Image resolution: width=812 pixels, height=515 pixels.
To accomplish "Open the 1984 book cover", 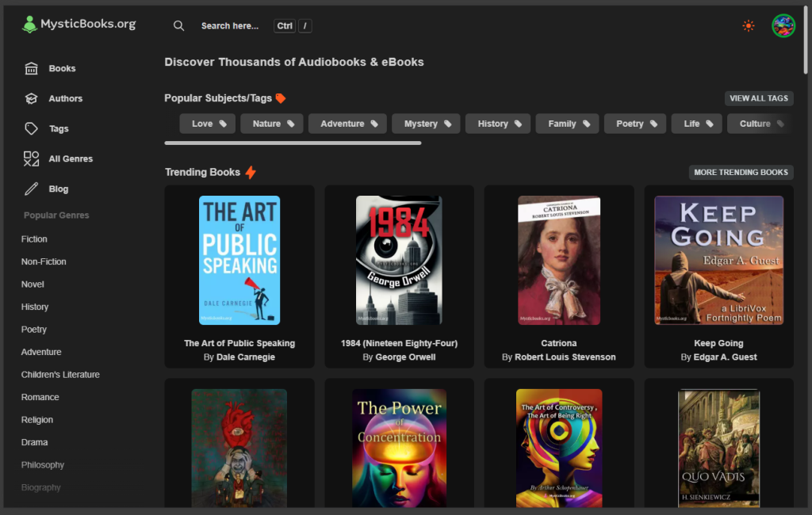I will [x=399, y=260].
